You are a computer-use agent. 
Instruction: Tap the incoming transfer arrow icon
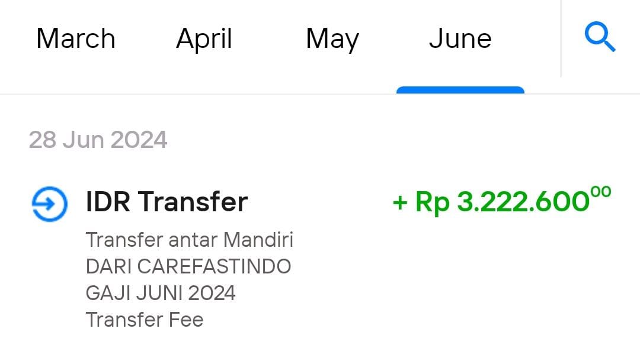tap(49, 204)
